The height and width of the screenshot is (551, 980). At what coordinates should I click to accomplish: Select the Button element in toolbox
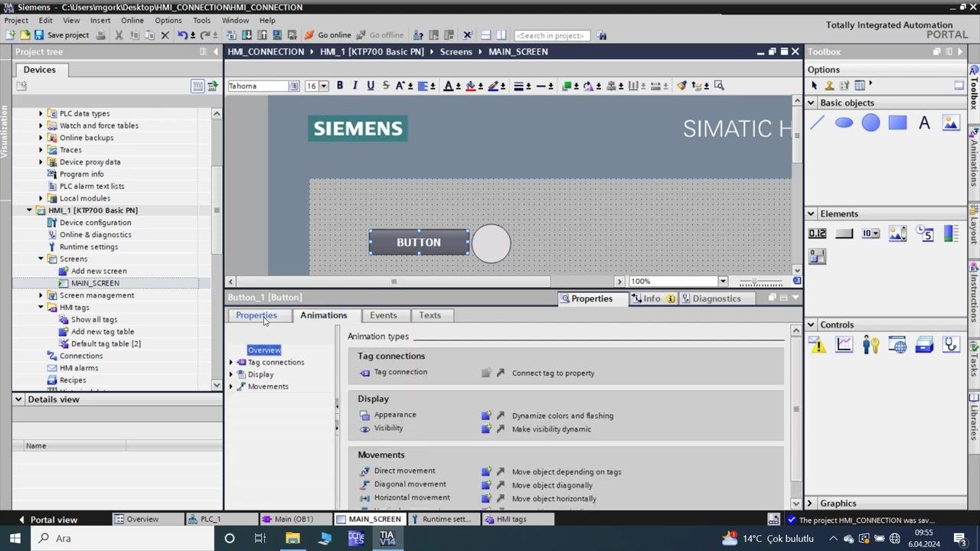coord(844,233)
